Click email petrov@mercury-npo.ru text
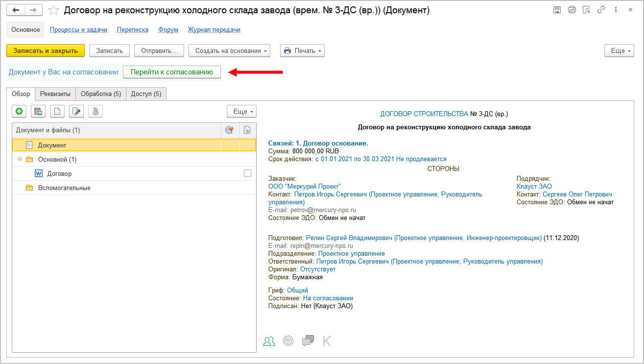Image resolution: width=644 pixels, height=364 pixels. click(x=323, y=210)
